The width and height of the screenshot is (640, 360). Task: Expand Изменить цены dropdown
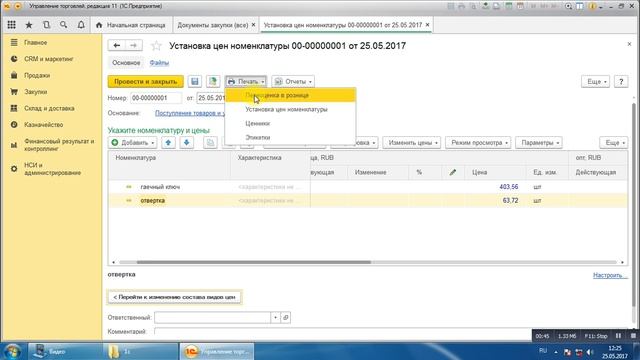click(412, 142)
